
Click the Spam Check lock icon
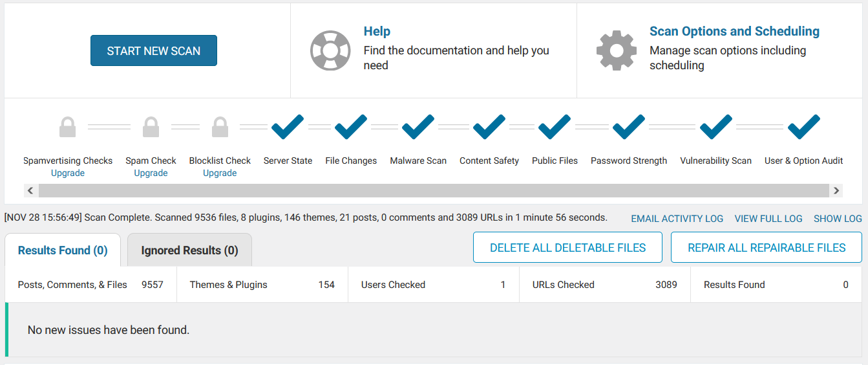(x=151, y=127)
